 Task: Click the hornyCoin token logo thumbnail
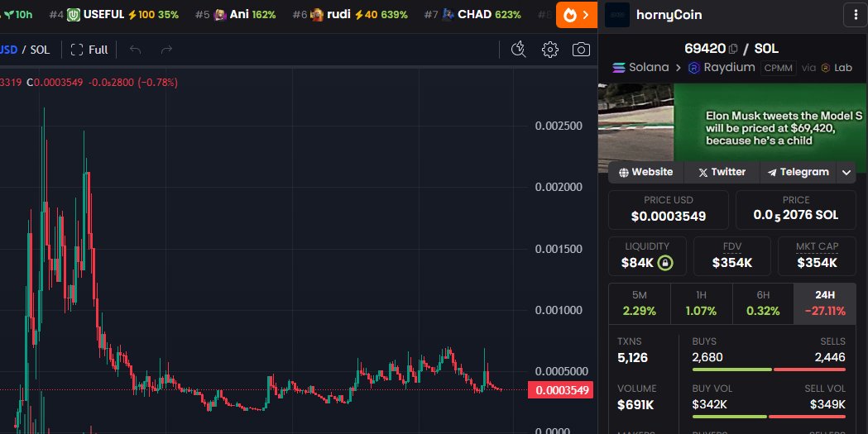(617, 15)
